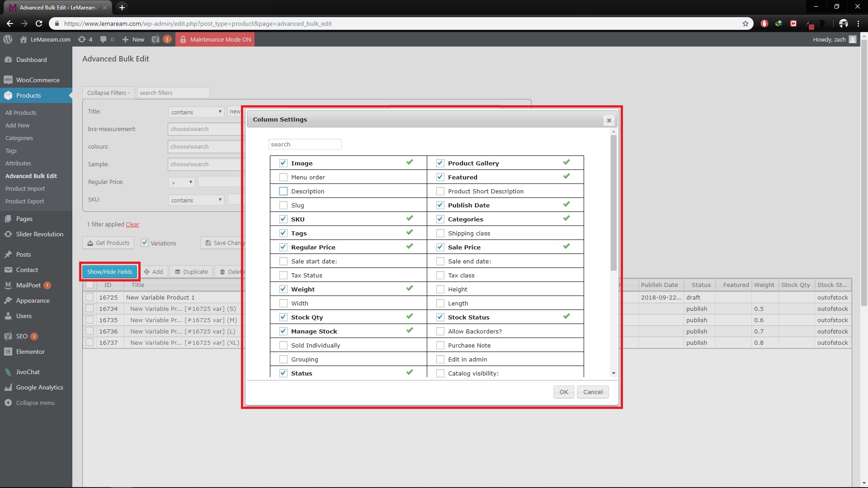This screenshot has width=868, height=488.
Task: Click the Get Products button
Action: (x=108, y=243)
